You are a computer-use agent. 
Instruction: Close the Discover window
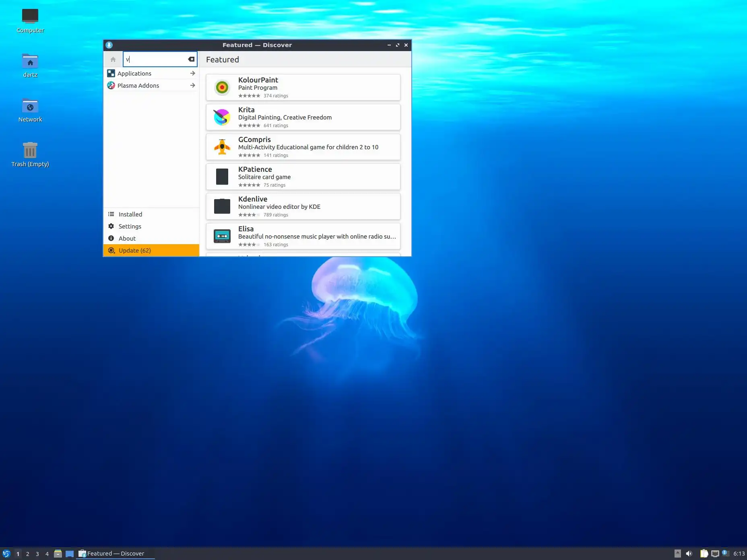[x=406, y=45]
